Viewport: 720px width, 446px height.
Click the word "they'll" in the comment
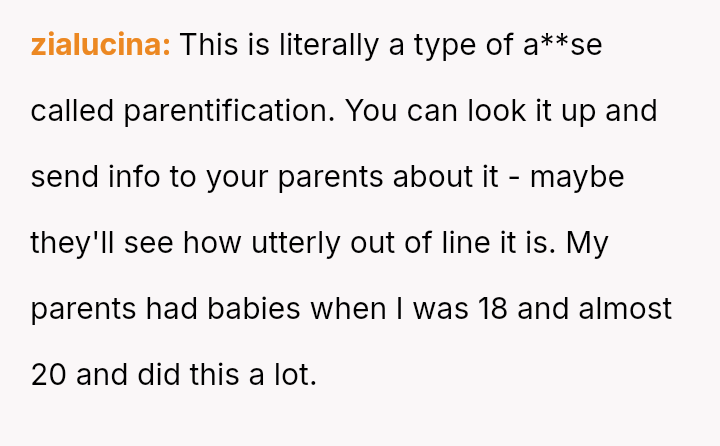pos(70,243)
